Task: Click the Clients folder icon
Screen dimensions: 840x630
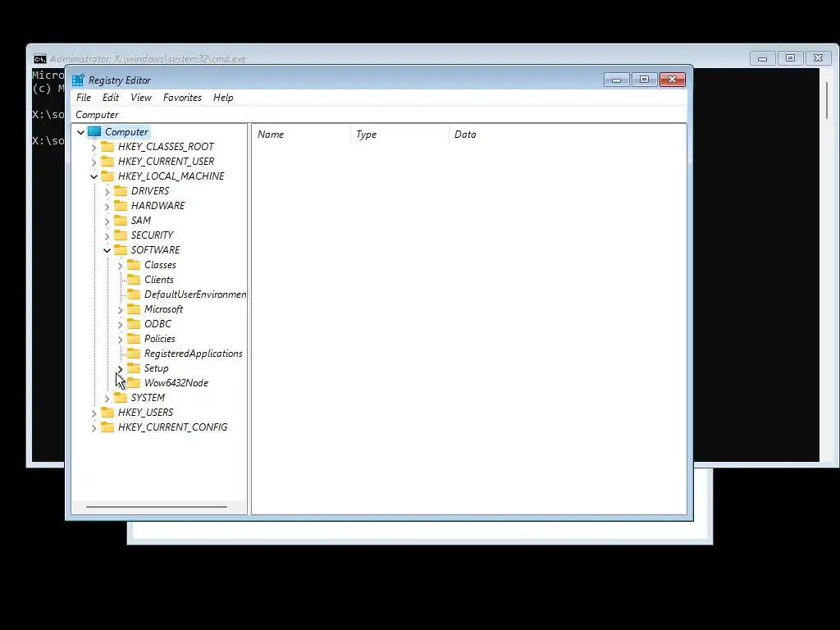Action: coord(134,280)
